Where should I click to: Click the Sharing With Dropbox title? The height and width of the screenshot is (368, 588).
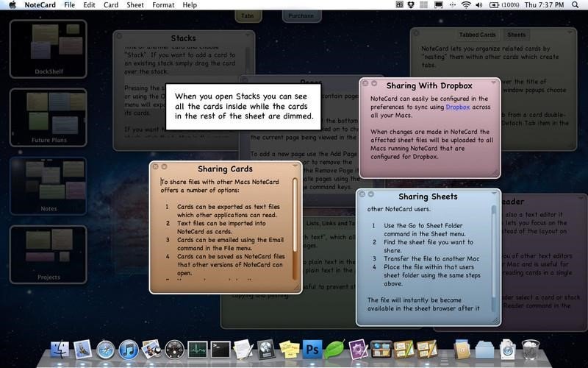point(429,85)
